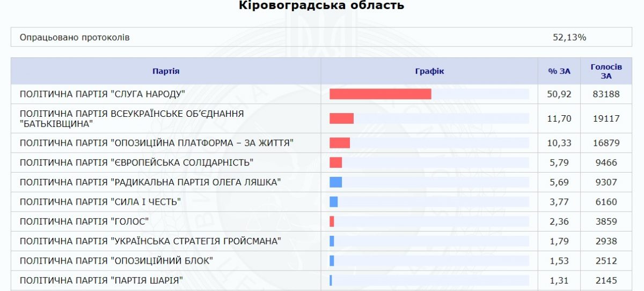Open "ЄВРОПЕЙСЬКА СОЛІДАРНІСТЬ" party entry

(x=136, y=162)
